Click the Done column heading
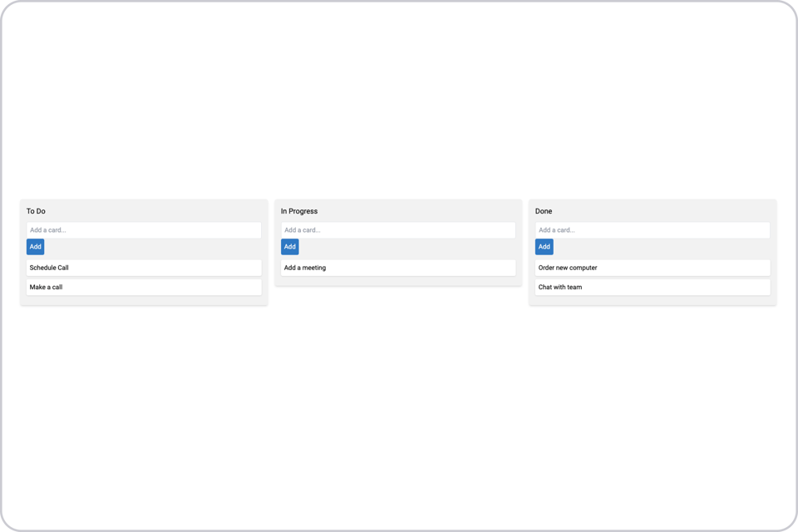 544,211
